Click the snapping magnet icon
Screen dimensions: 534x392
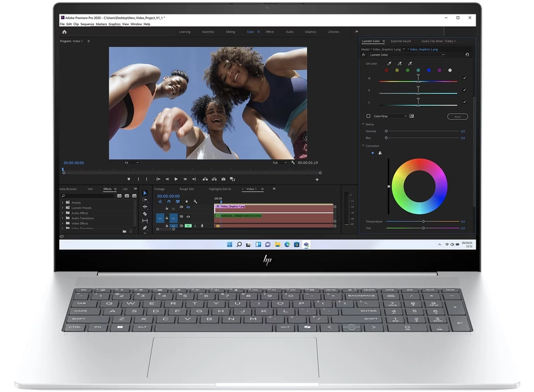168,202
